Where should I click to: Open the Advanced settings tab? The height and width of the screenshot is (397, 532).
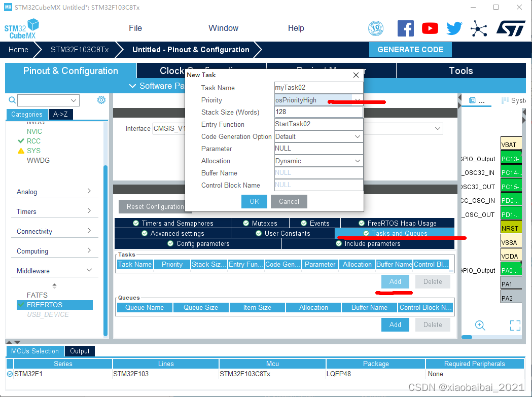[x=173, y=233]
